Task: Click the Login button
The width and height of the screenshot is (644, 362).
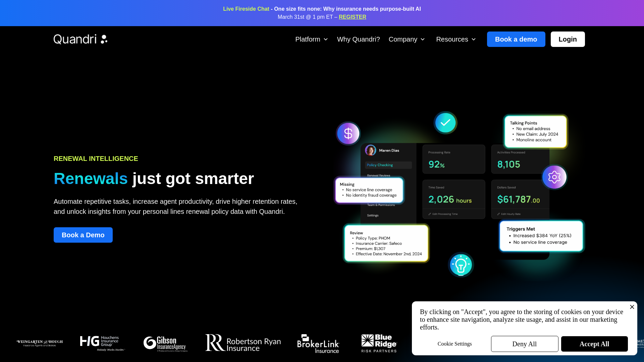Action: [x=568, y=39]
